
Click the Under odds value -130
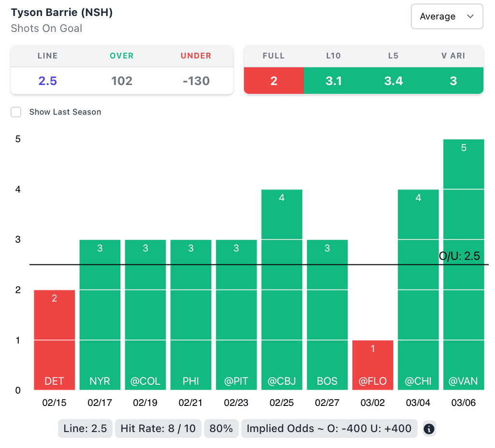pos(196,81)
